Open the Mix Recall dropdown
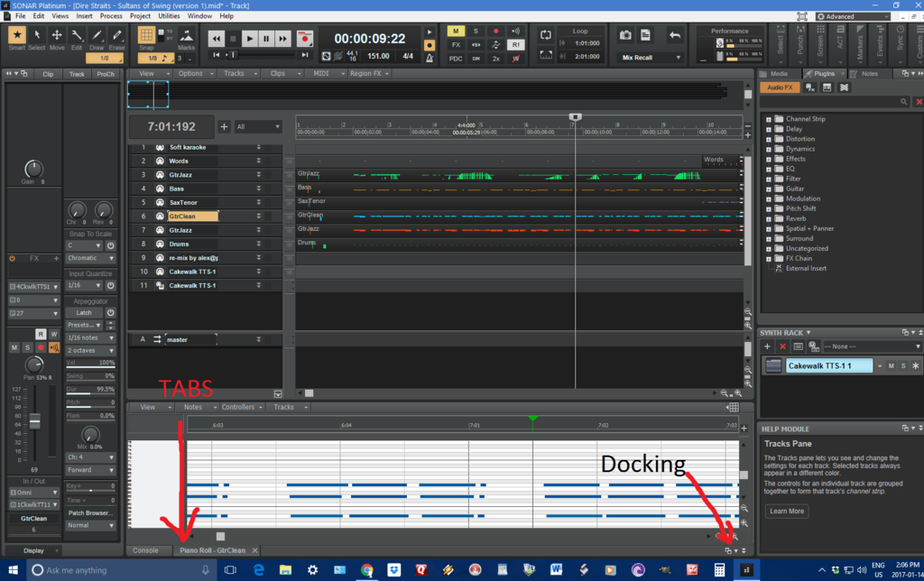Screen dimensions: 924x581 (x=651, y=58)
